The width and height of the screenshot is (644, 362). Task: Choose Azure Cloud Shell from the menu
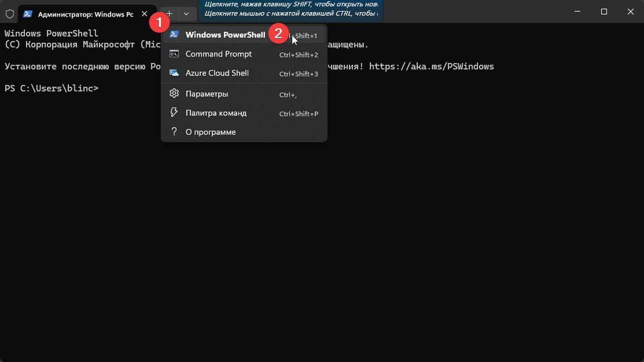coord(244,73)
